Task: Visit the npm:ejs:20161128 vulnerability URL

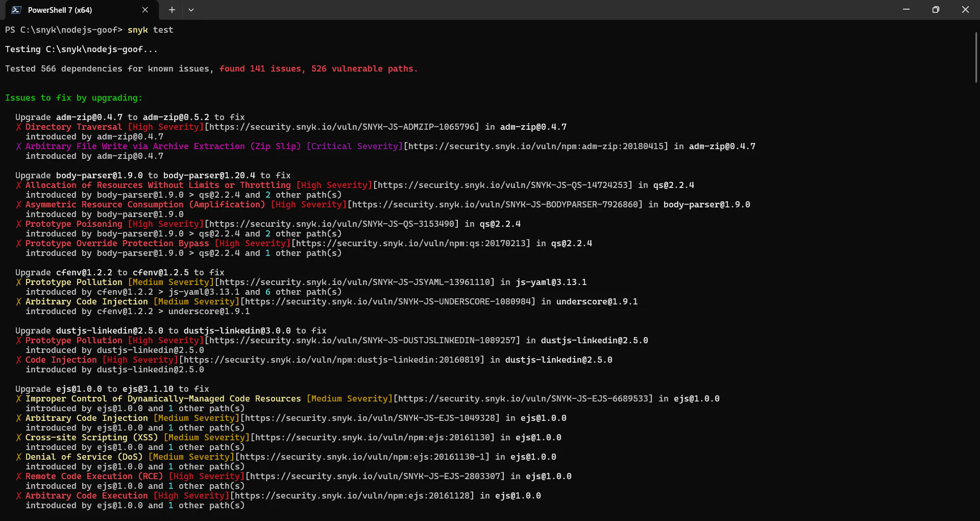Action: coord(352,495)
